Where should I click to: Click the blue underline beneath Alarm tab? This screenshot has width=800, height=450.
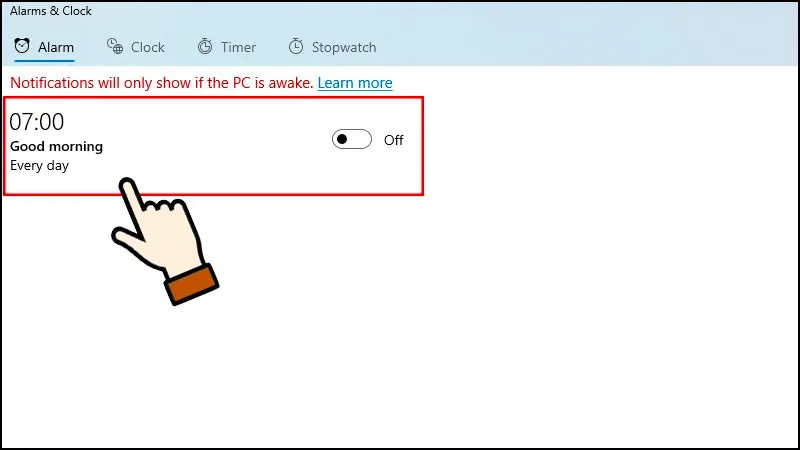coord(44,61)
